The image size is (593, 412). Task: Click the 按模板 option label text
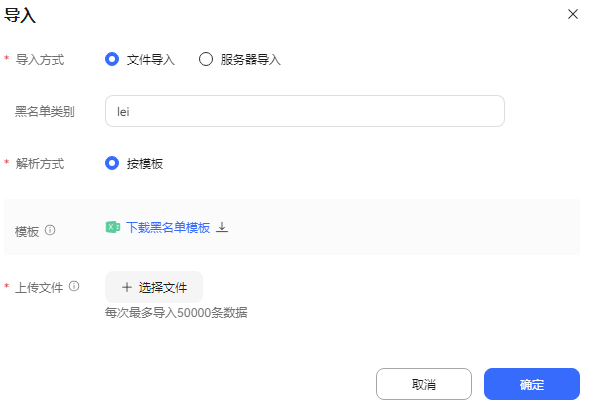coord(145,164)
